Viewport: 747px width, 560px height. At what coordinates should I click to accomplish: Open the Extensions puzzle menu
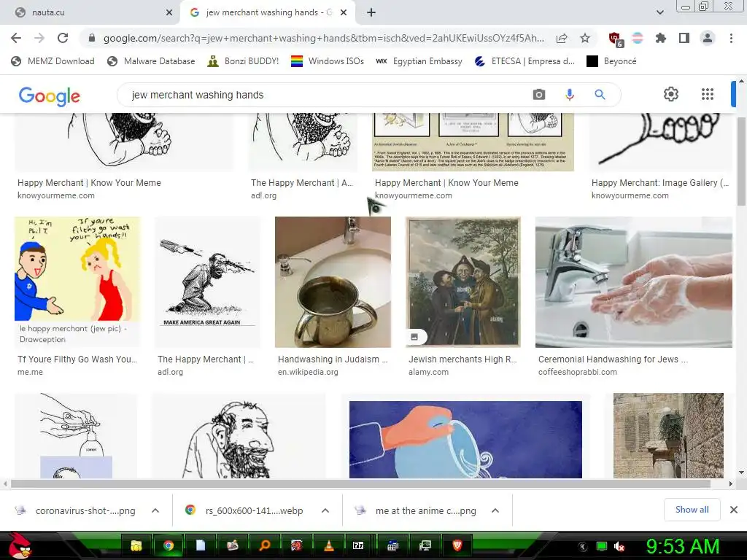661,38
